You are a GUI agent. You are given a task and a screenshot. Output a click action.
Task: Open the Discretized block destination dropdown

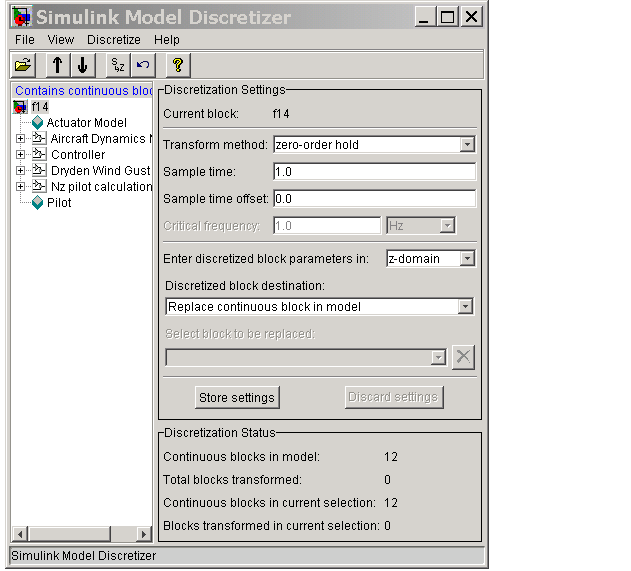point(465,307)
